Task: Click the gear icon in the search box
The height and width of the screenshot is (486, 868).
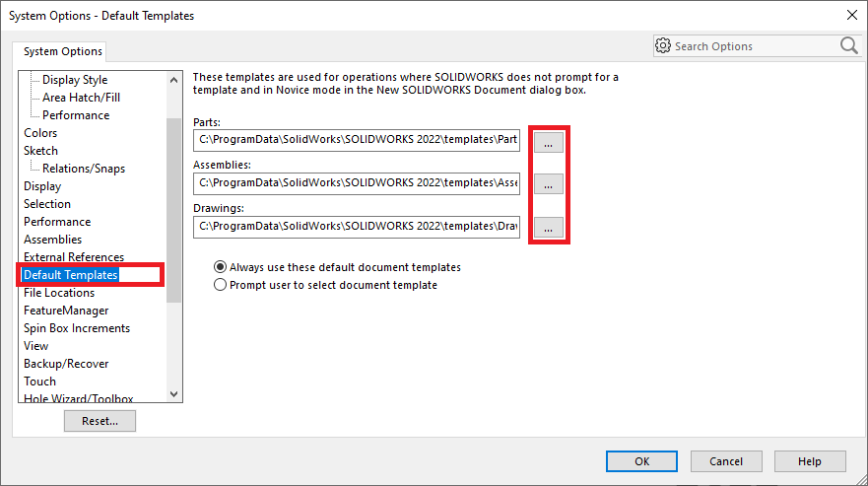Action: [x=663, y=46]
